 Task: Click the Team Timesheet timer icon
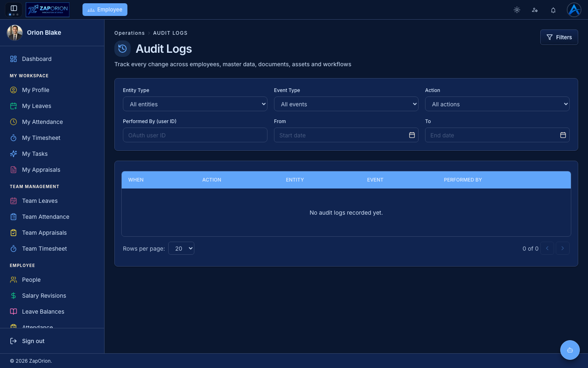click(13, 249)
